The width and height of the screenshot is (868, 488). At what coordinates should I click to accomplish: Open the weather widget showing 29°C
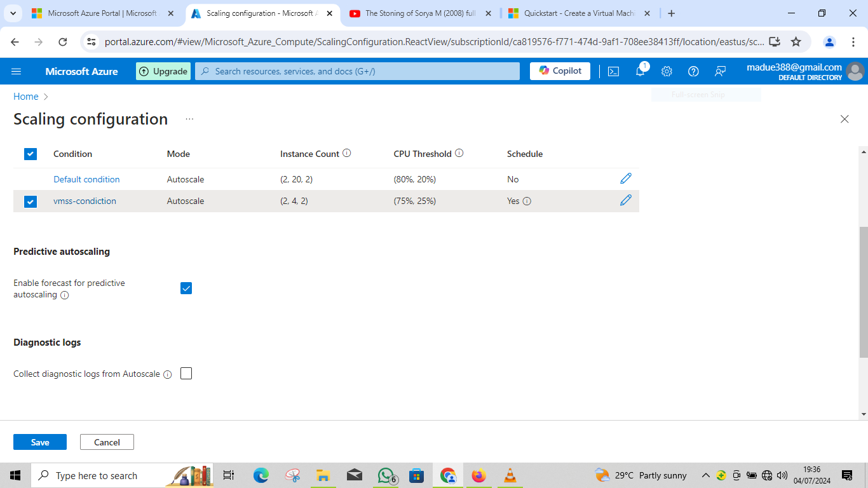(x=641, y=475)
